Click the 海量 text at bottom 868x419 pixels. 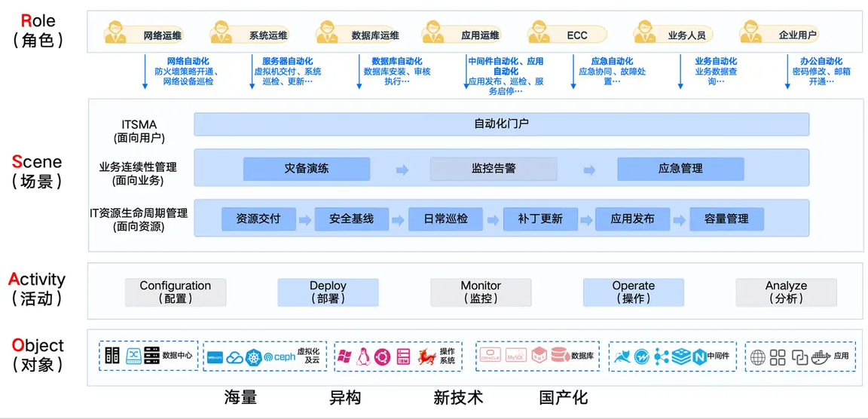tap(240, 397)
